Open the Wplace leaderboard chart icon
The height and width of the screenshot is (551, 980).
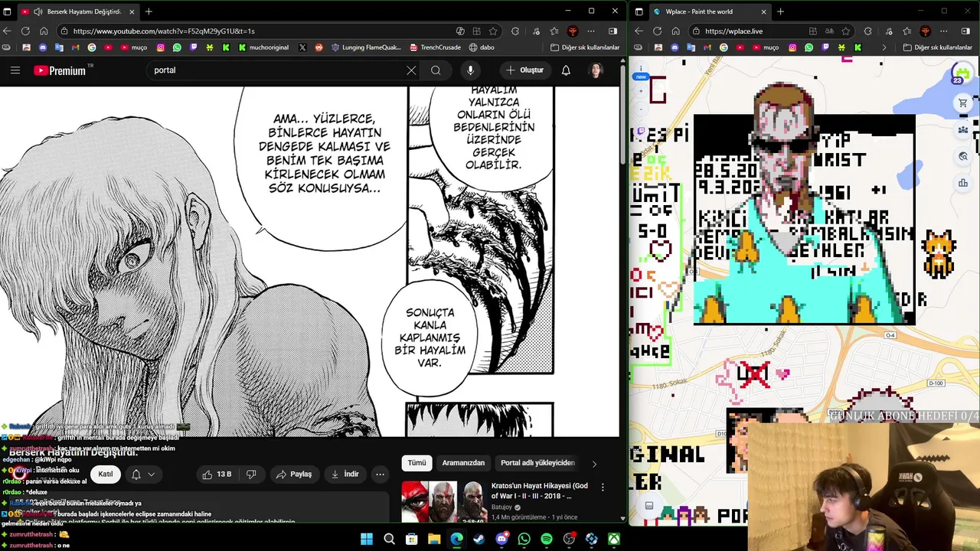[963, 184]
